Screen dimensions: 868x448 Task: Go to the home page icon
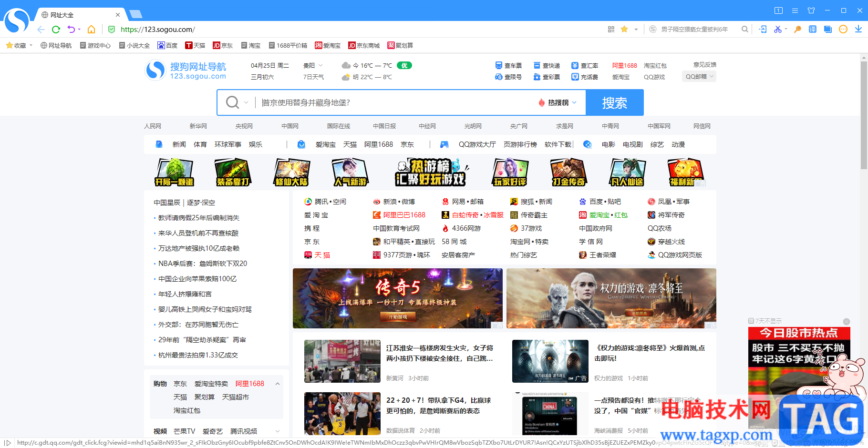pos(92,30)
